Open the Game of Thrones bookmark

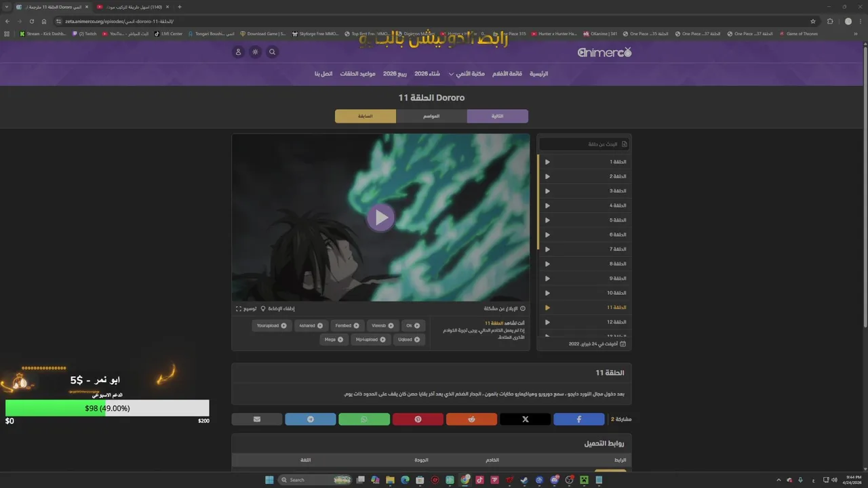tap(799, 33)
